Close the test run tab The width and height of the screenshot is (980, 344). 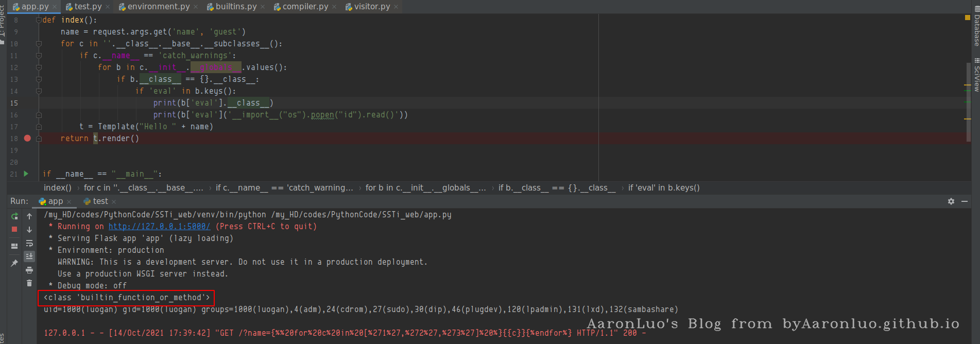pos(114,201)
